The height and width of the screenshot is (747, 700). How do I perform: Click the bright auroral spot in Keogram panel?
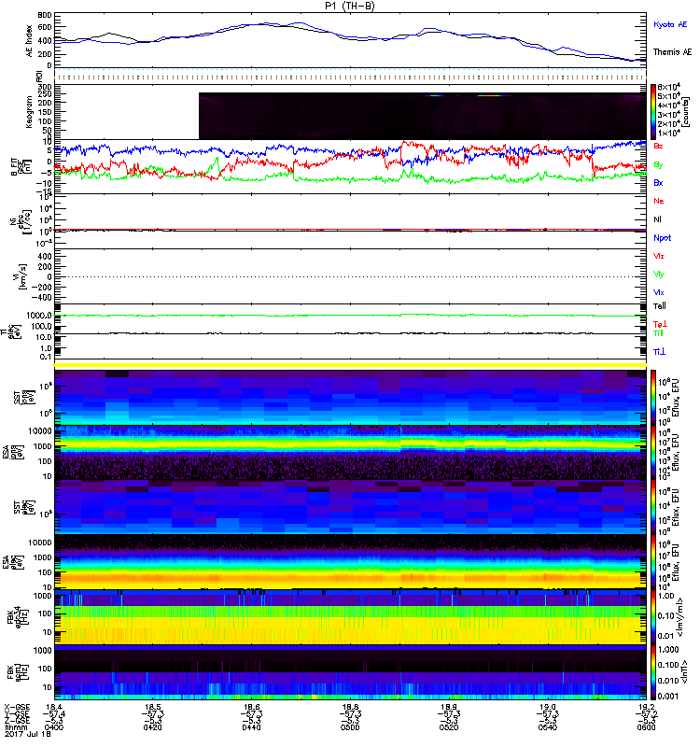[491, 96]
